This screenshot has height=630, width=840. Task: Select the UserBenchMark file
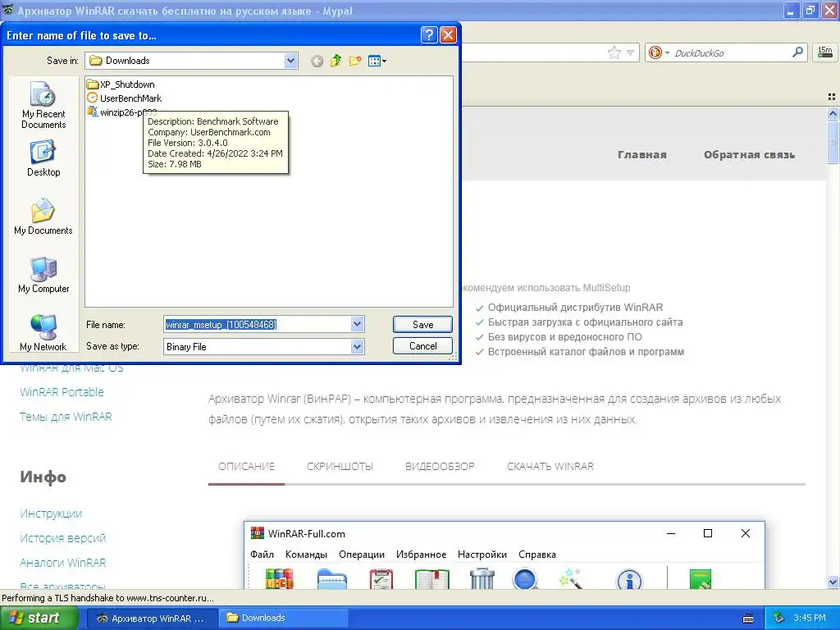click(x=125, y=98)
